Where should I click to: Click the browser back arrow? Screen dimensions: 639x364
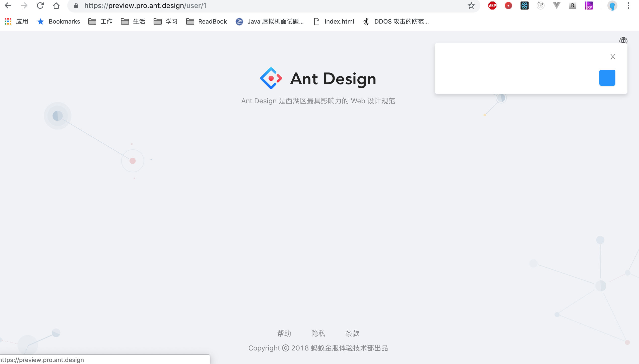pyautogui.click(x=8, y=6)
